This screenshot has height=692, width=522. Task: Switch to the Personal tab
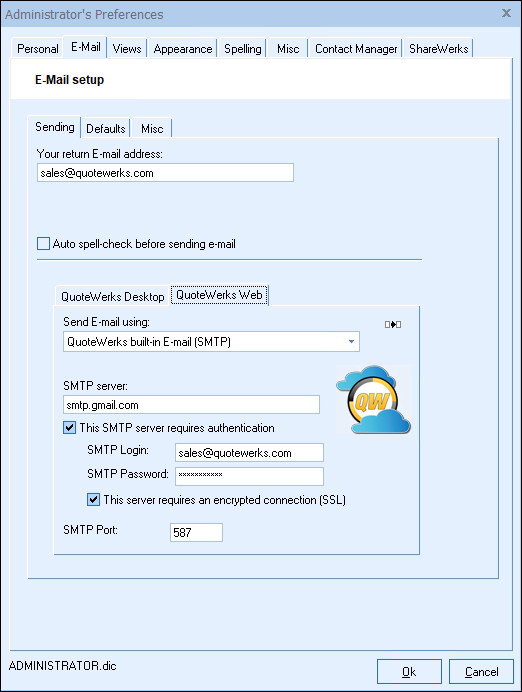(x=38, y=49)
